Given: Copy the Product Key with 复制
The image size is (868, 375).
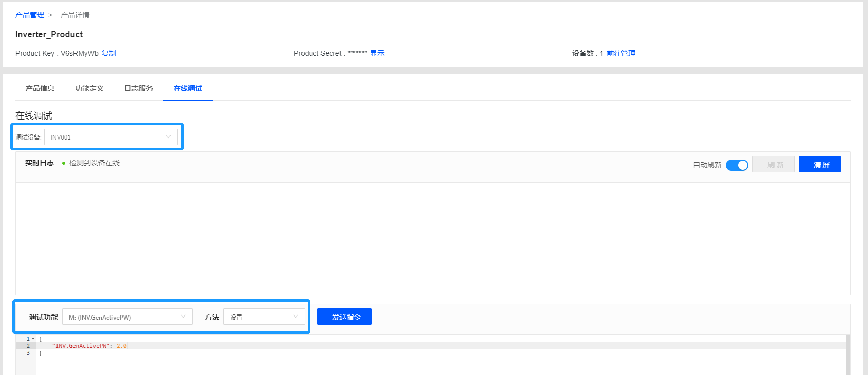Looking at the screenshot, I should pyautogui.click(x=108, y=53).
